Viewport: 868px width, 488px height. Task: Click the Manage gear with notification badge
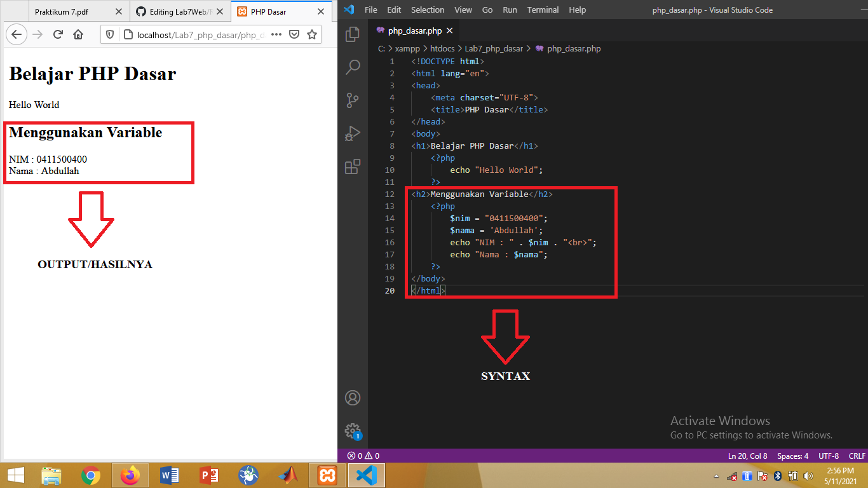click(353, 431)
